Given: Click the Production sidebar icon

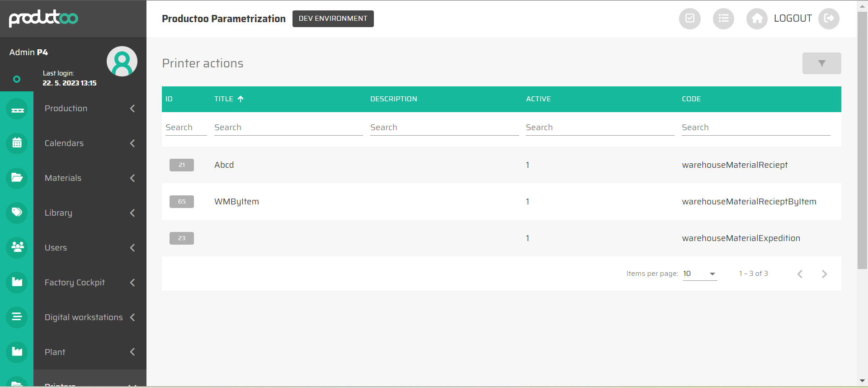Looking at the screenshot, I should (x=17, y=109).
